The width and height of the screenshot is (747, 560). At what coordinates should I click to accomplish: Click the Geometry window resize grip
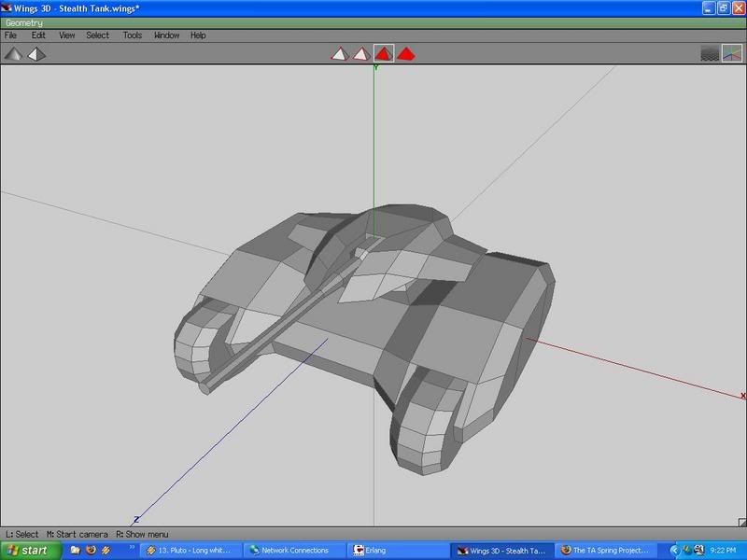point(741,522)
